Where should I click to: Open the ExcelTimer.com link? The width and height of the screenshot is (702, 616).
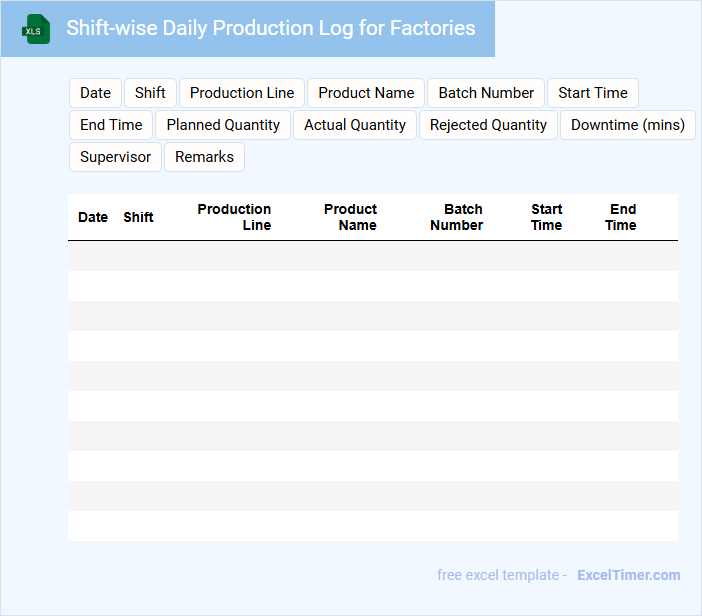[x=628, y=575]
